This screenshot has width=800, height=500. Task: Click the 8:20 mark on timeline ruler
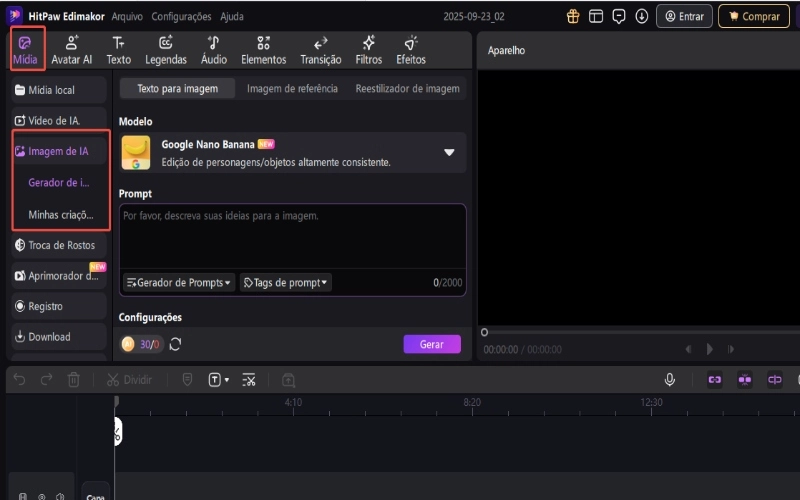pyautogui.click(x=472, y=403)
